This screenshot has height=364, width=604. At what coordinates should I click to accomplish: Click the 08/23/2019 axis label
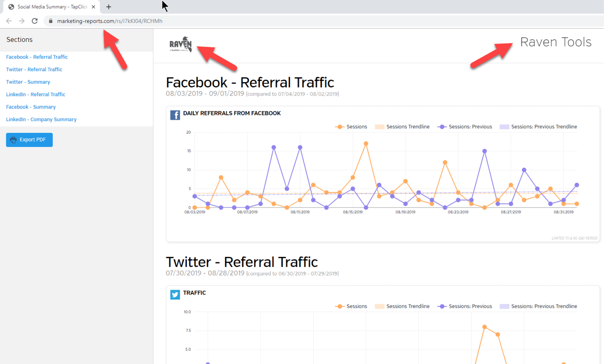[x=458, y=212]
